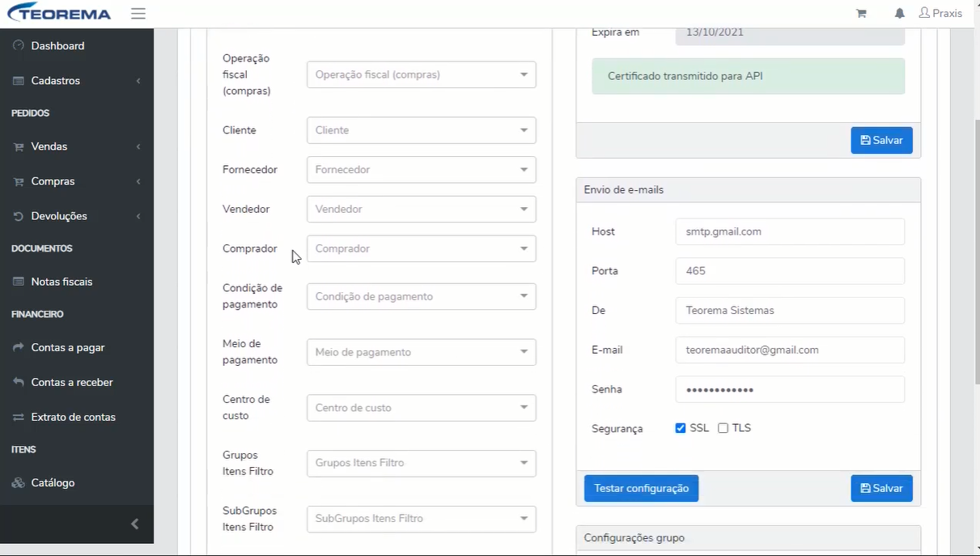This screenshot has height=556, width=980.
Task: Open the Notas fiscais menu item
Action: point(62,282)
